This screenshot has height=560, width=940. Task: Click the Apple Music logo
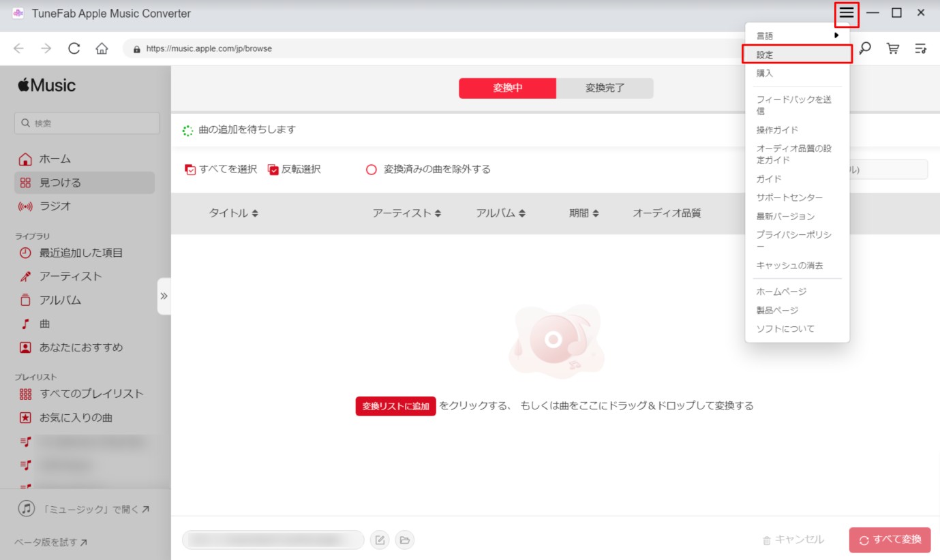[46, 85]
